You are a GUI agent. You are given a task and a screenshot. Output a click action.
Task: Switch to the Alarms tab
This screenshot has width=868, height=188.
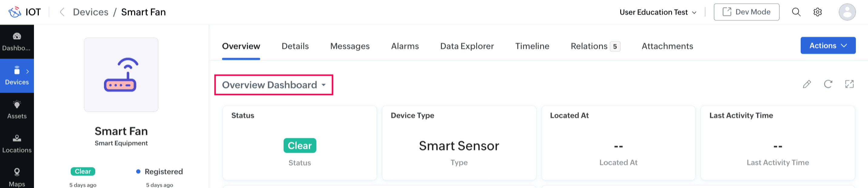pyautogui.click(x=405, y=46)
